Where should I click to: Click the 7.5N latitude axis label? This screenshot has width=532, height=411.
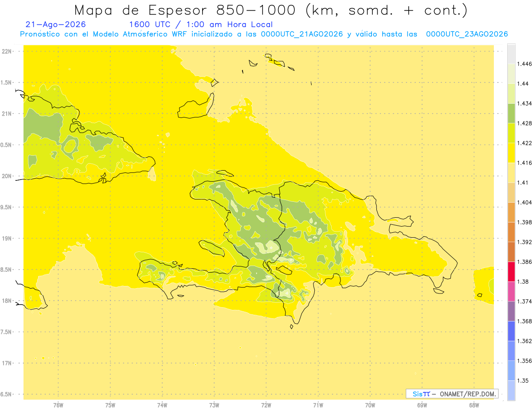[6, 332]
